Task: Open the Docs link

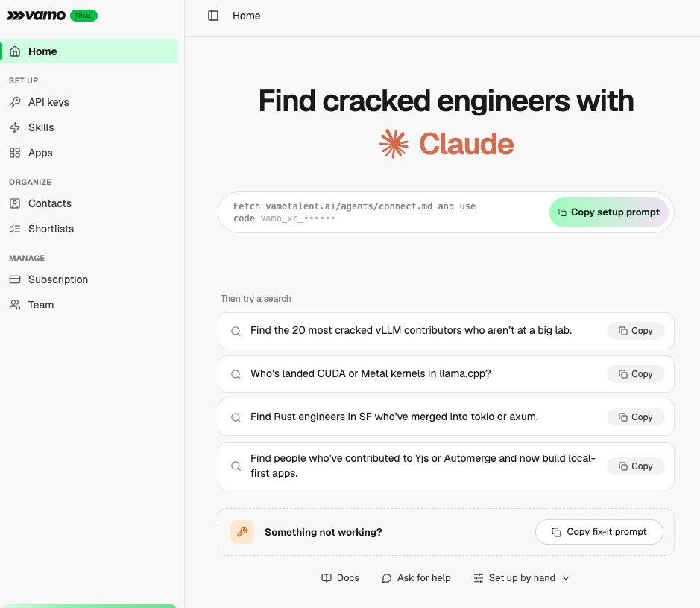Action: [x=340, y=578]
